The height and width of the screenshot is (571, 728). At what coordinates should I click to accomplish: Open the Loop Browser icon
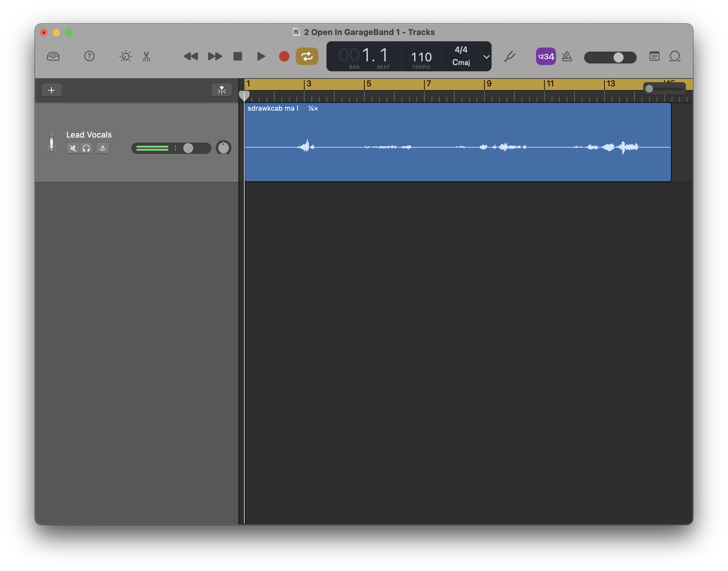675,56
